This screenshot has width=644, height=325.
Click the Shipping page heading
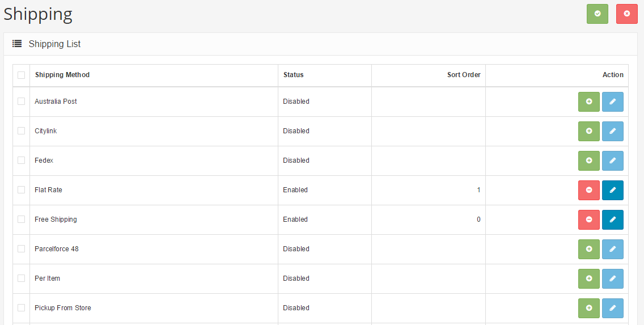click(x=38, y=14)
